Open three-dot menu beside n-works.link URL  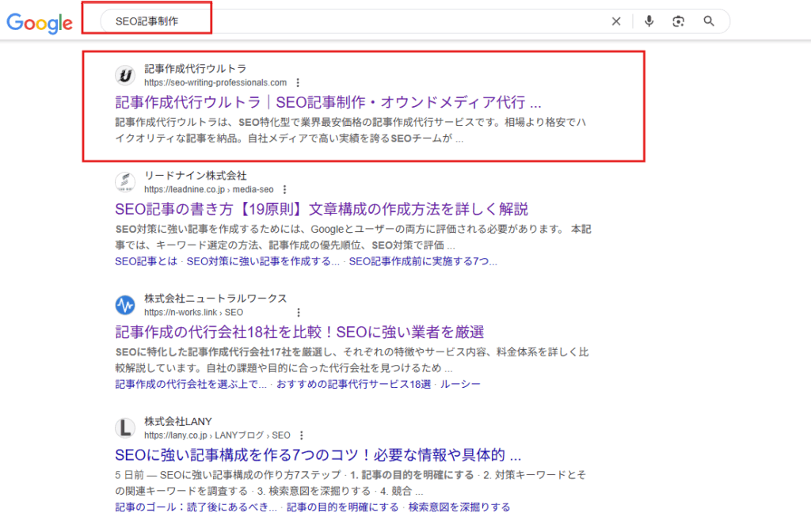click(x=254, y=313)
